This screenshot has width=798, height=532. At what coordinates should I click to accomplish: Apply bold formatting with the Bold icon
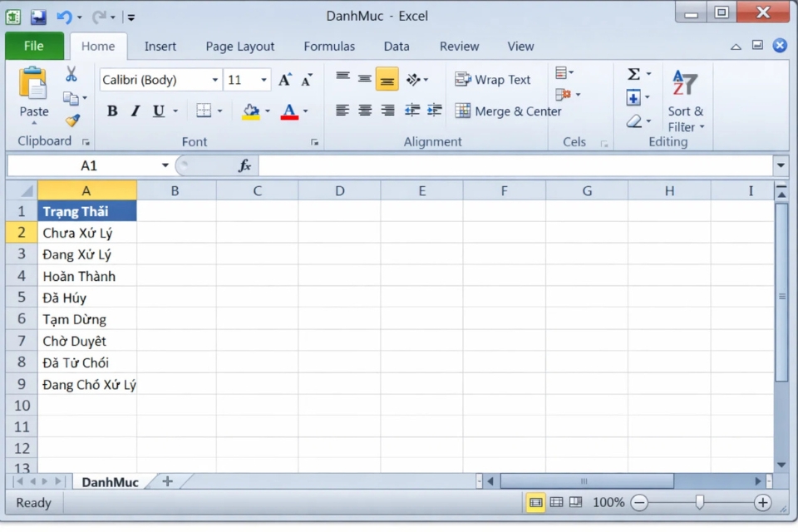112,111
